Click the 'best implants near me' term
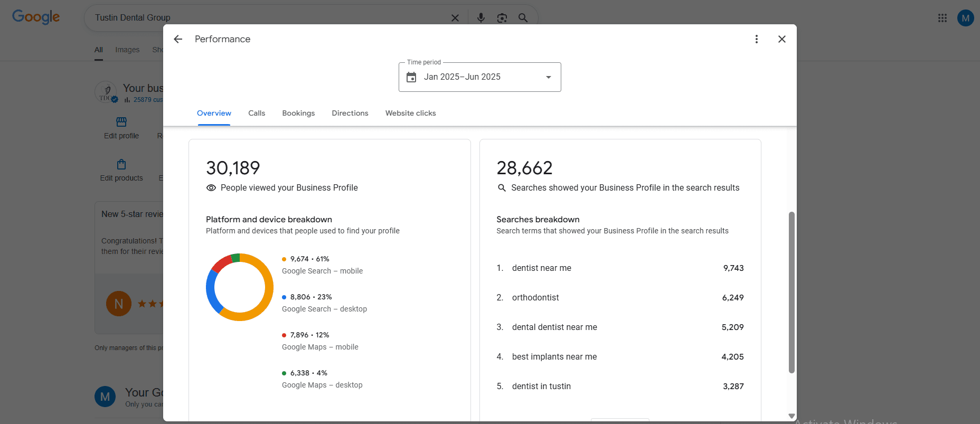Screen dimensions: 980x424 click(554, 356)
